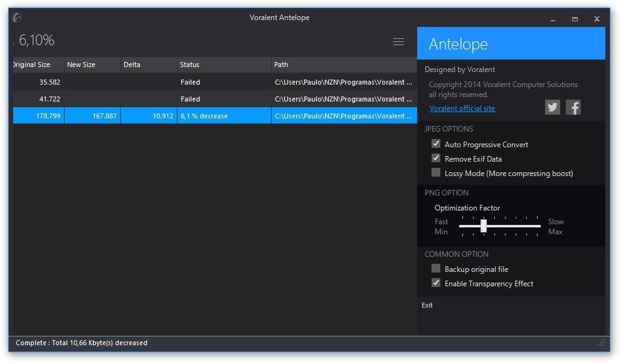Viewport: 621px width, 364px height.
Task: Open Voralent Twitter page icon
Action: [x=552, y=107]
